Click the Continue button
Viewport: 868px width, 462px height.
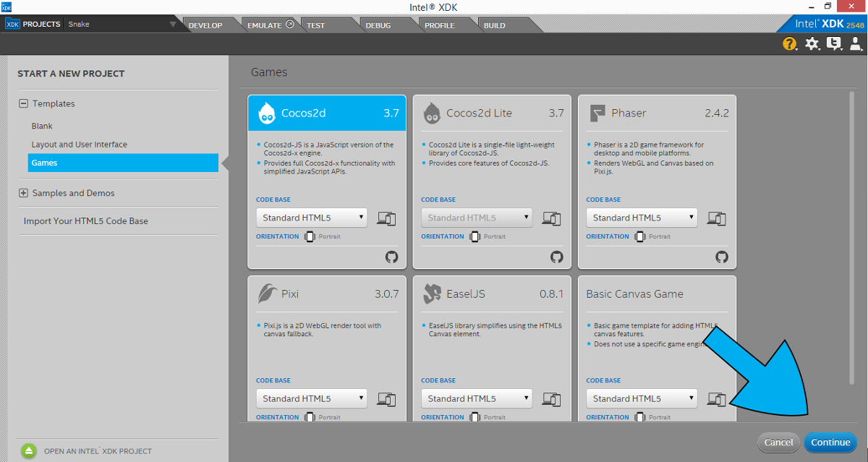(x=830, y=442)
